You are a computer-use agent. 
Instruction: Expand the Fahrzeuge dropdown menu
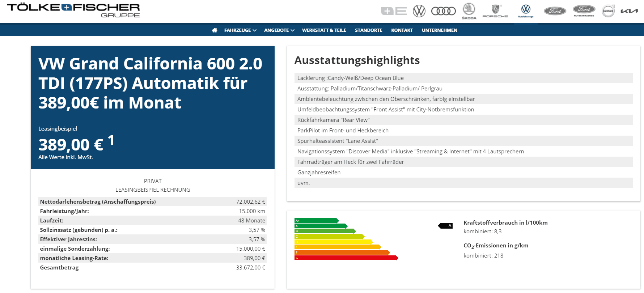coord(240,30)
